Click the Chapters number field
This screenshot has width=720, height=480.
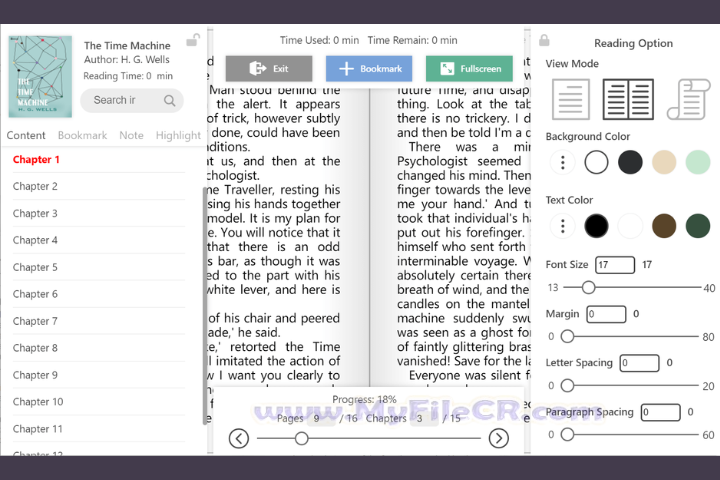(424, 418)
